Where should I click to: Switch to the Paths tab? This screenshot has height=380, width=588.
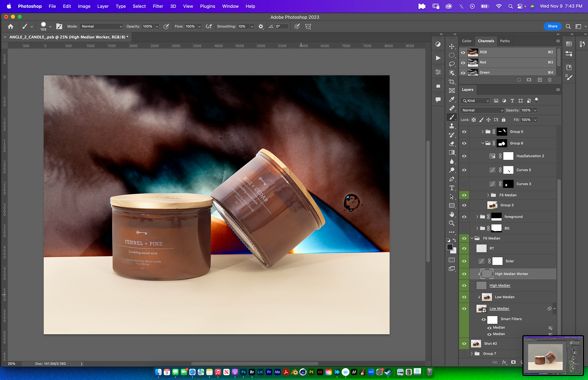tap(505, 41)
